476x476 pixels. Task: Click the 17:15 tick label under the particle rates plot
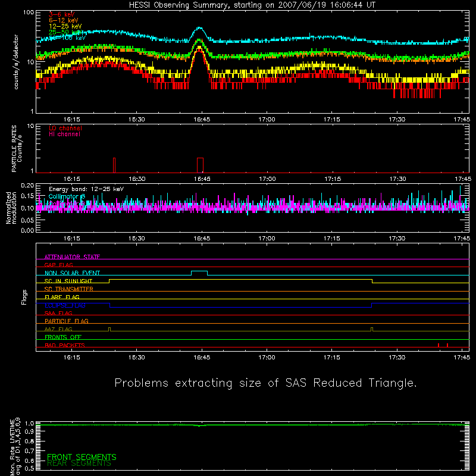coord(333,179)
